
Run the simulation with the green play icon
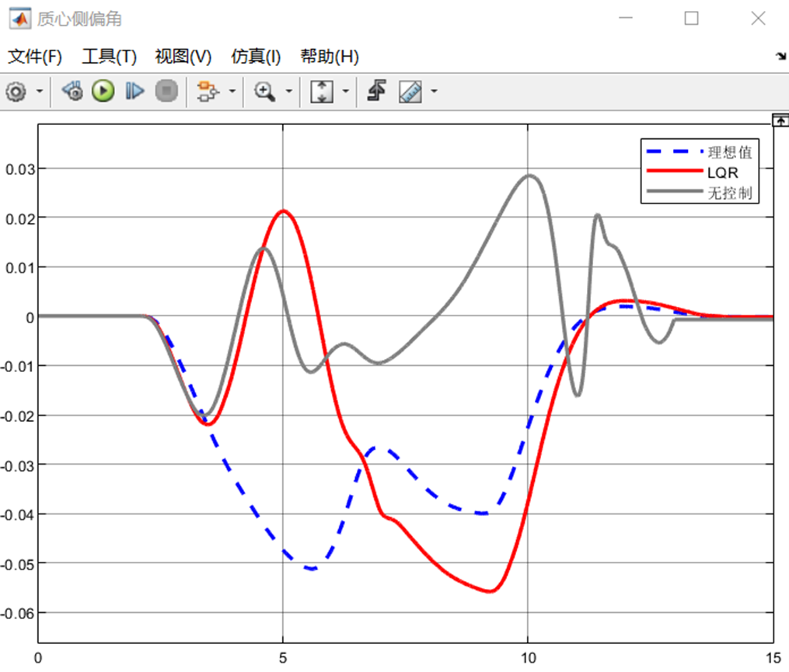[x=102, y=91]
